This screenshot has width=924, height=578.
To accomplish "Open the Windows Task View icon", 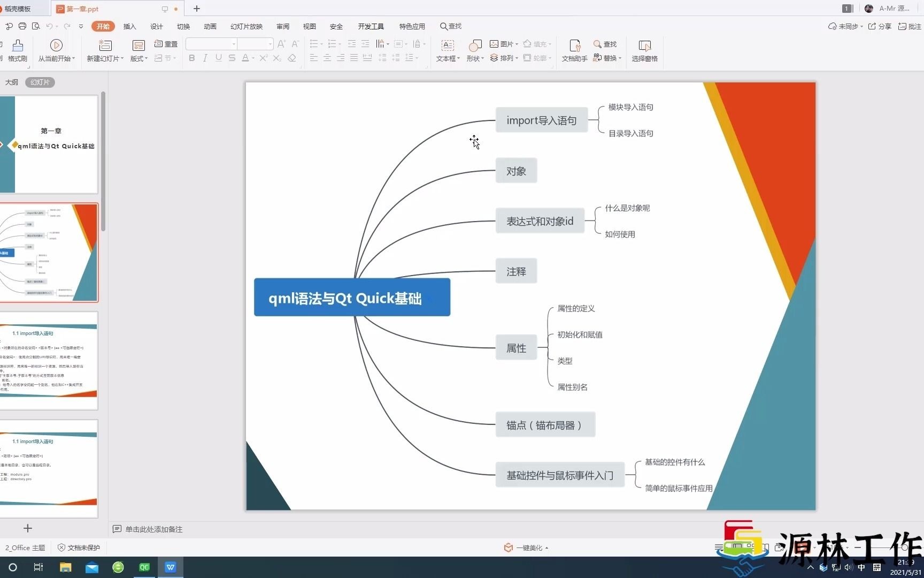I will click(x=38, y=567).
